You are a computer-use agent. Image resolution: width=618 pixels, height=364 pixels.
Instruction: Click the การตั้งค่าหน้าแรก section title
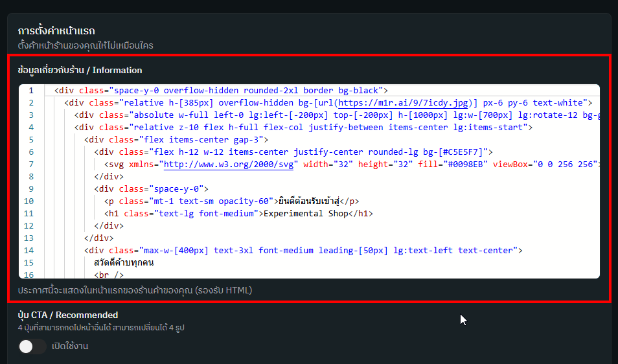tap(56, 30)
